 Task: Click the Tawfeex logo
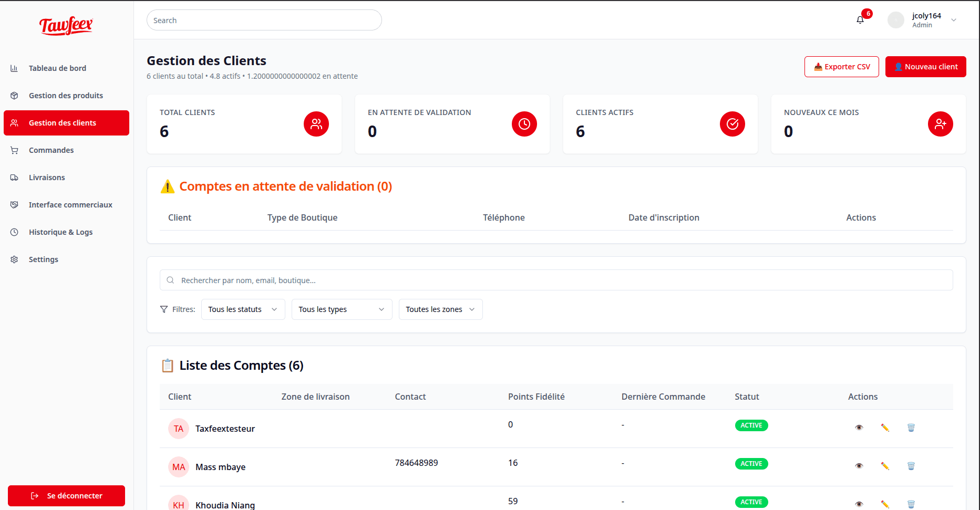pyautogui.click(x=66, y=25)
